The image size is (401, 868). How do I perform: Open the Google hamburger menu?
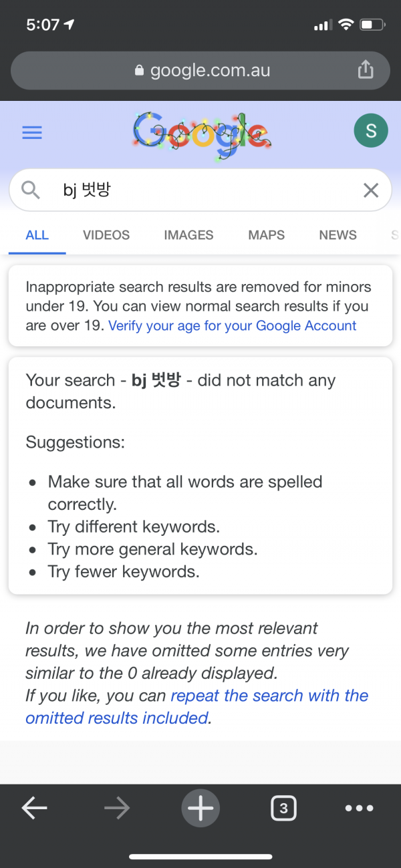coord(32,132)
